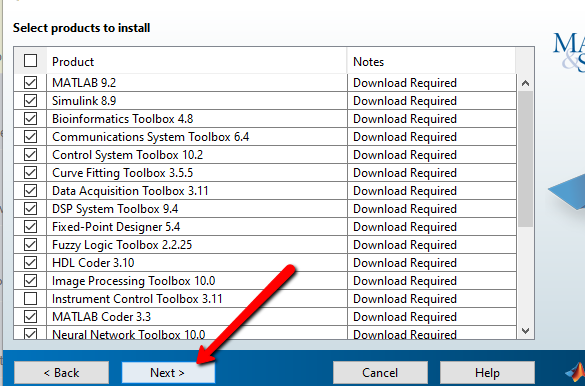Screen dimensions: 585x386
Task: Select HDL Coder 3.10 text
Action: point(93,263)
